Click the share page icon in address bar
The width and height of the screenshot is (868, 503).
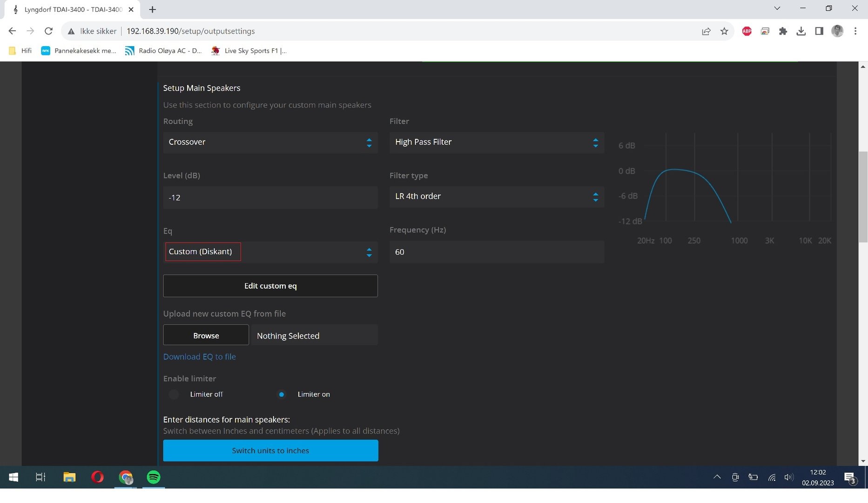point(706,31)
